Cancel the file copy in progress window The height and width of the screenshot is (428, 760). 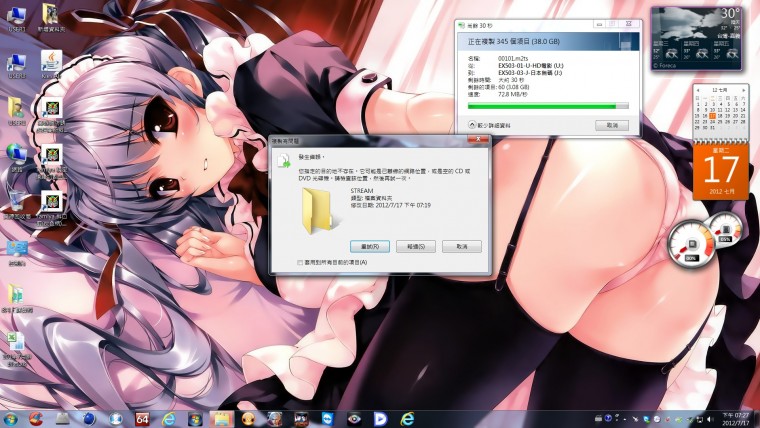pyautogui.click(x=612, y=125)
